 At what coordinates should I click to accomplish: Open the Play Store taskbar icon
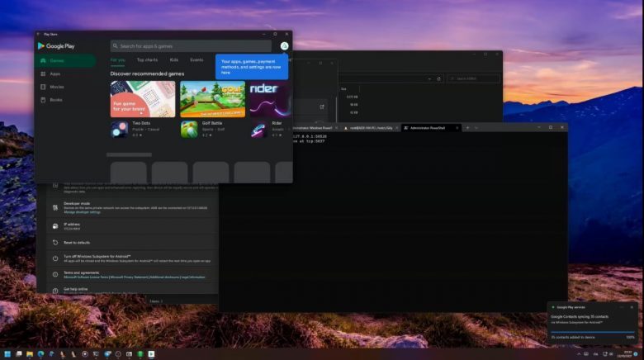pos(151,354)
